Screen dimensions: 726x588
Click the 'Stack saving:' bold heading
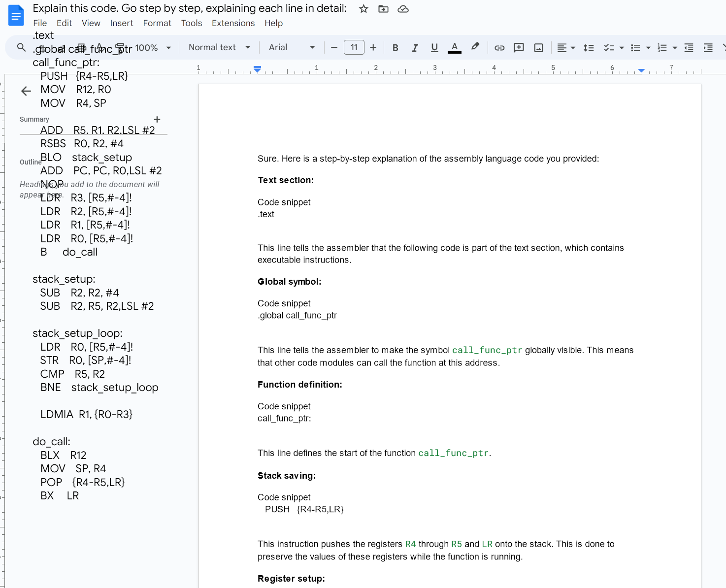click(x=287, y=476)
